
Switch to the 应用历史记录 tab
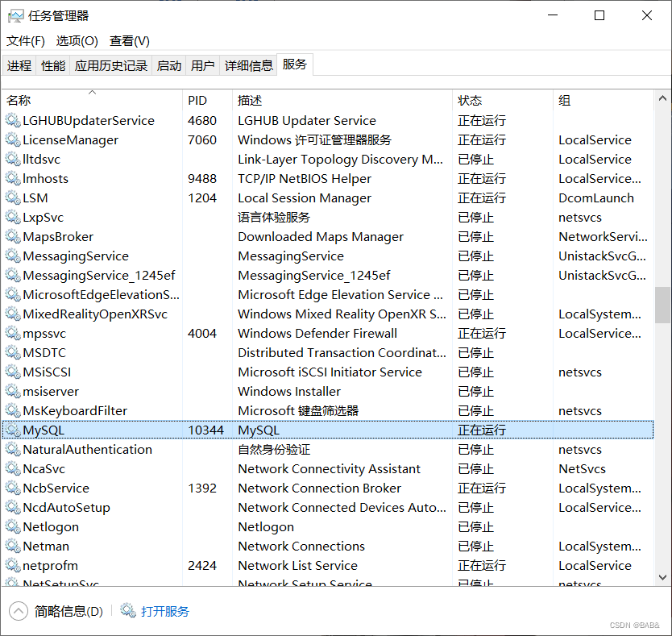click(111, 65)
